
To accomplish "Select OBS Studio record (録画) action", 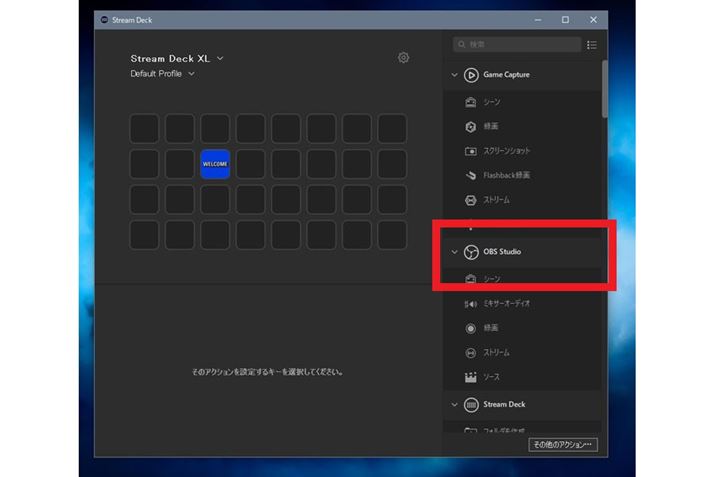I will click(x=491, y=328).
